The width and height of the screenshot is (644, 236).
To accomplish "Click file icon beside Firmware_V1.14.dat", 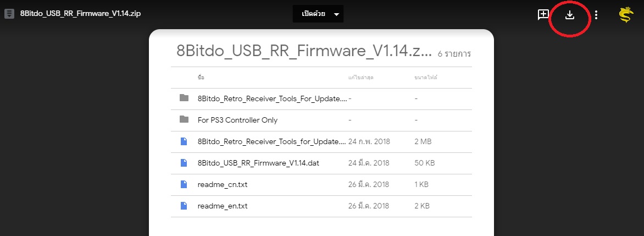I will 184,163.
